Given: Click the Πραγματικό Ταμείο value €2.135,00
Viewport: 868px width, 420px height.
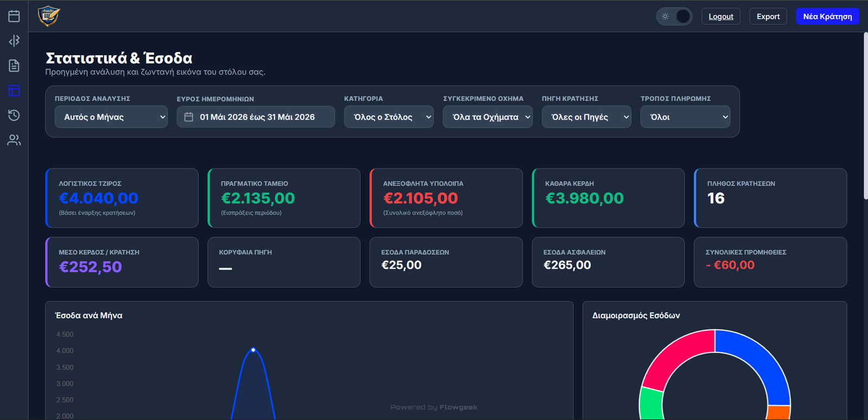Looking at the screenshot, I should (258, 198).
